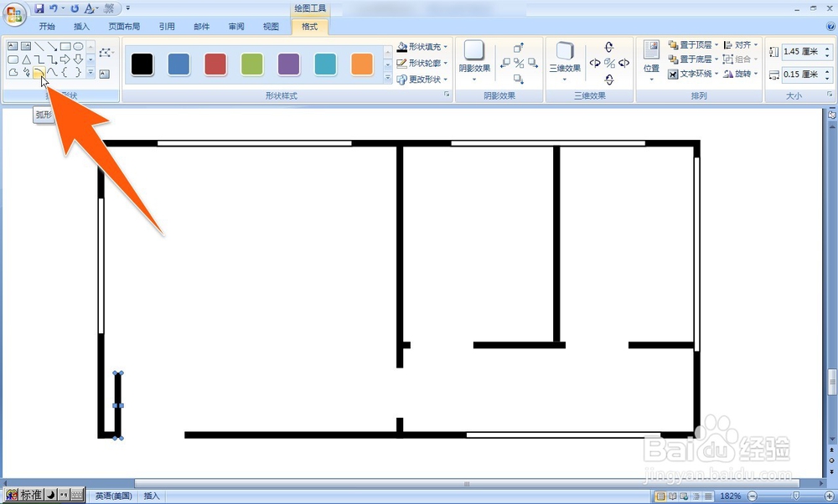Open Word help

point(830,26)
